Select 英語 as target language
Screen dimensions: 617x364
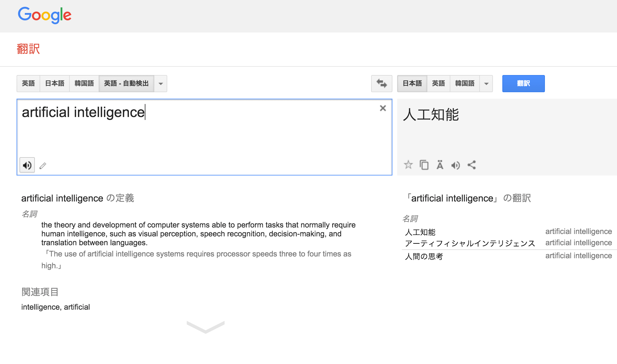pos(439,84)
